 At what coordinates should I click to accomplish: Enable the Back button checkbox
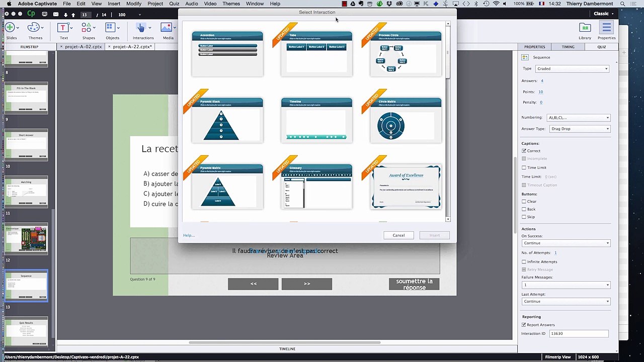pyautogui.click(x=524, y=209)
